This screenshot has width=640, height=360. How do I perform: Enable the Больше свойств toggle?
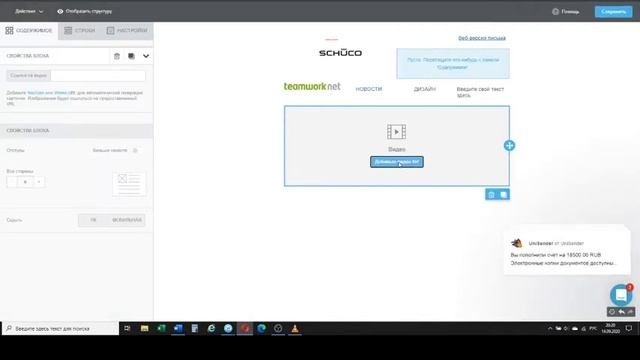click(x=135, y=150)
